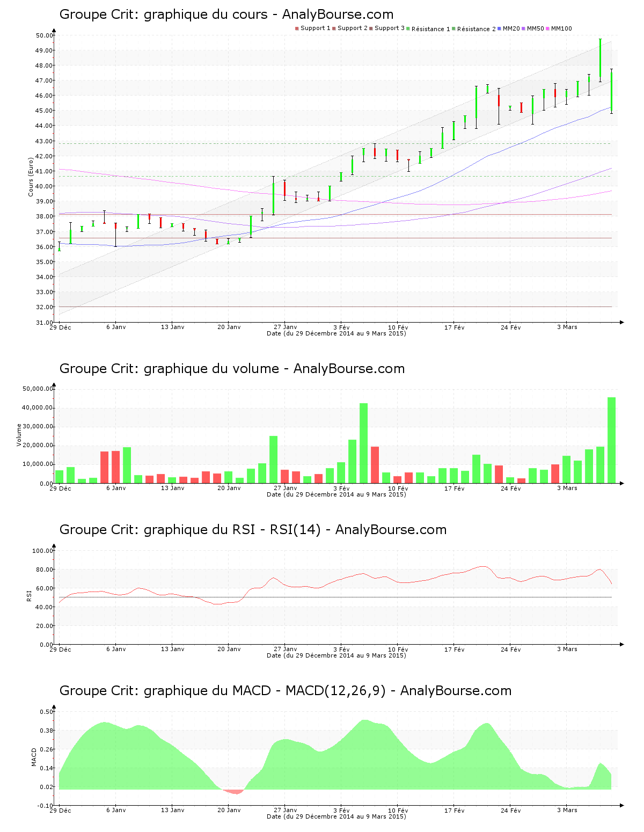Image resolution: width=644 pixels, height=832 pixels.
Task: Click the 'graphique du cours' chart title
Action: (226, 14)
